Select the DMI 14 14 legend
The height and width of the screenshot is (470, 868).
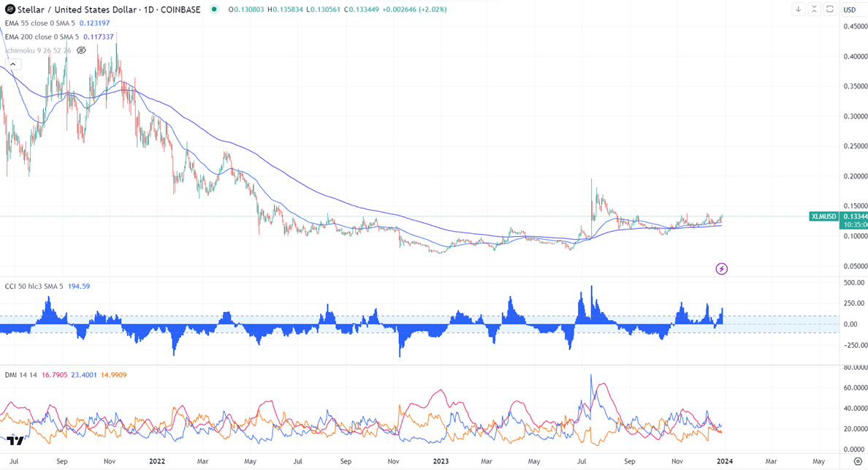pyautogui.click(x=21, y=375)
